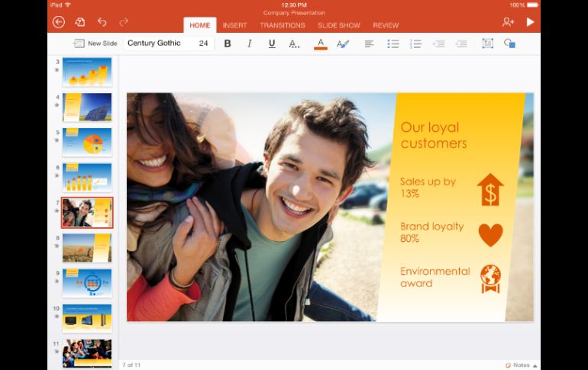The width and height of the screenshot is (588, 370).
Task: Click the New Slide button
Action: tap(95, 43)
